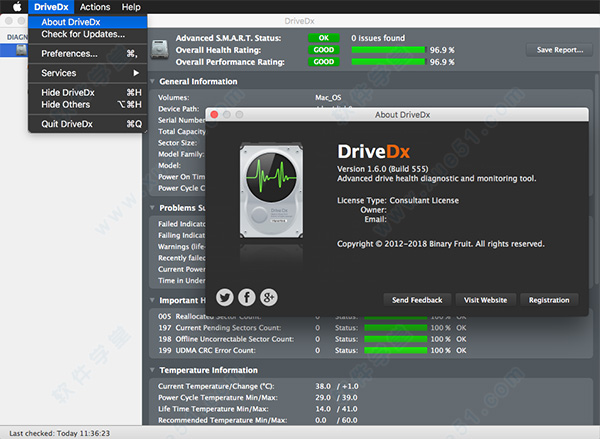
Task: Open the Actions menu
Action: coord(95,7)
